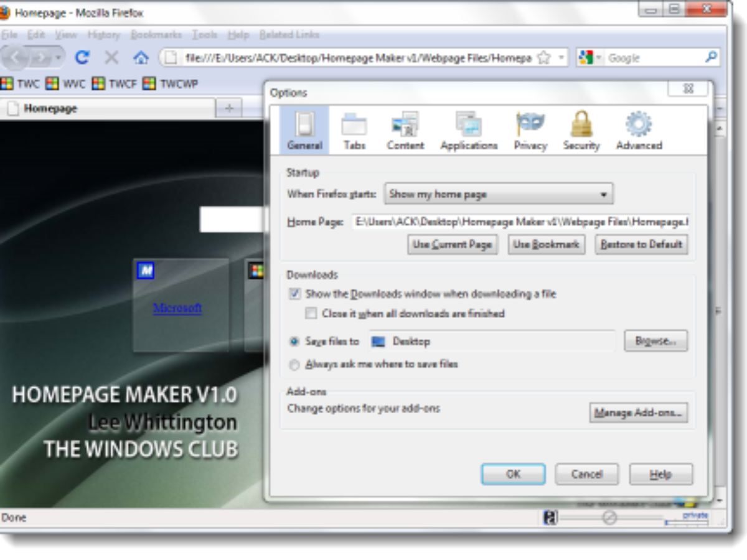This screenshot has height=560, width=747.
Task: Click the Browse button for save folder
Action: [x=656, y=341]
